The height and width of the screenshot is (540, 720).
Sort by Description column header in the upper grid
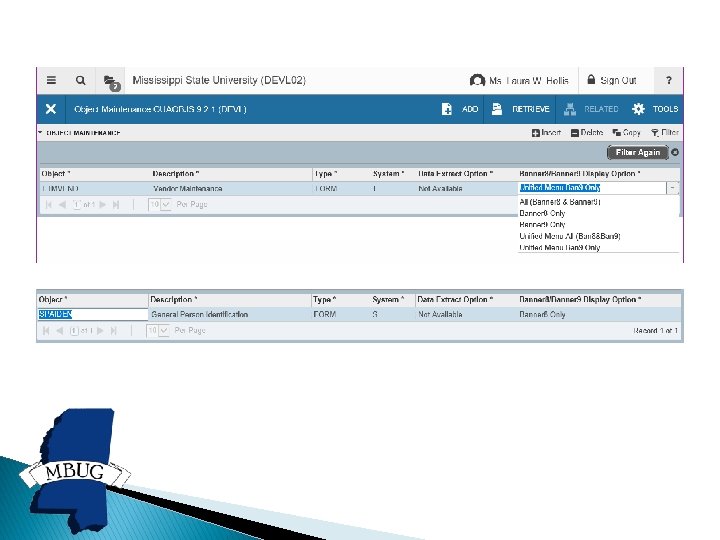175,174
